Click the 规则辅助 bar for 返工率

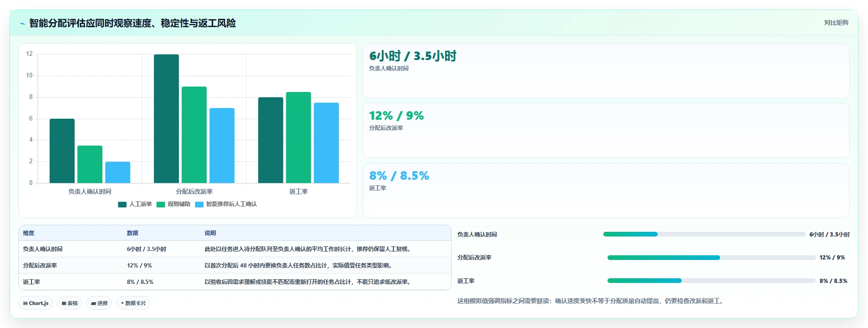pyautogui.click(x=298, y=137)
